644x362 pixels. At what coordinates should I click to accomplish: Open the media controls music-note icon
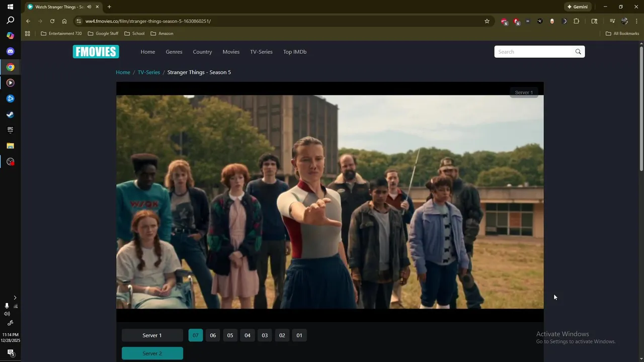click(612, 21)
